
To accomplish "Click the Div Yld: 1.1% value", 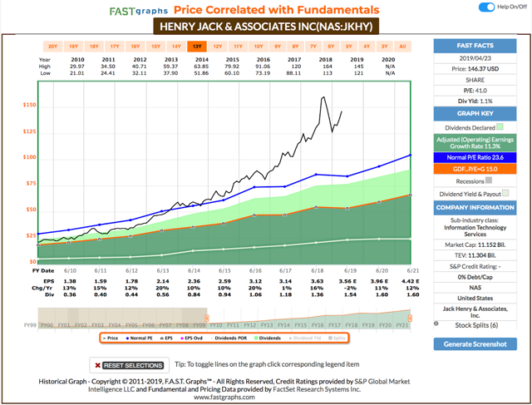I will tap(475, 101).
